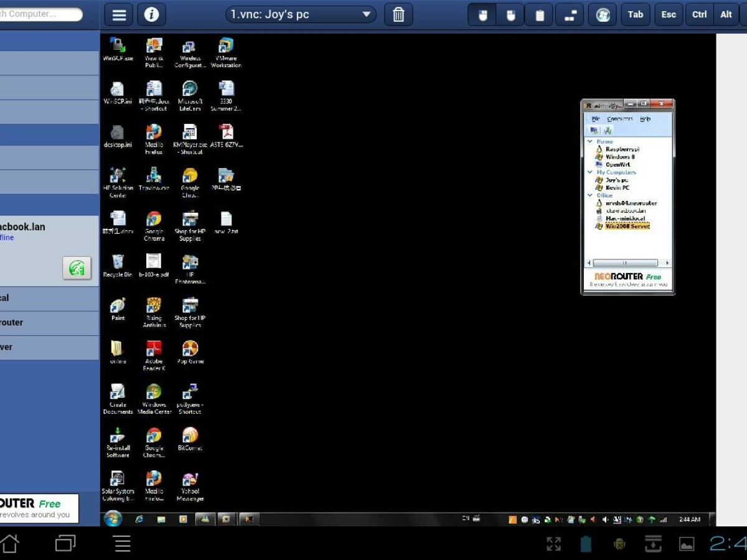Toggle left mouse button mode
The image size is (747, 560).
pyautogui.click(x=482, y=15)
